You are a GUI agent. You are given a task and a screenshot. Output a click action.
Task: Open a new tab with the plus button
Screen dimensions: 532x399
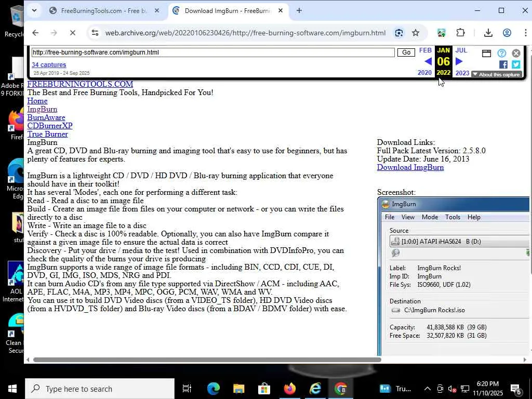pos(299,11)
